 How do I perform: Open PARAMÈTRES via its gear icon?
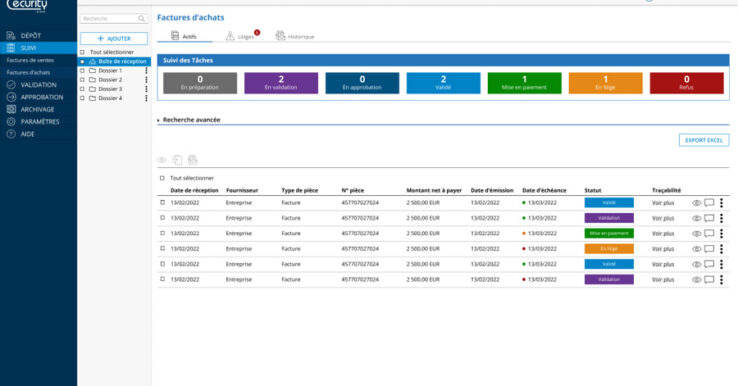point(11,121)
